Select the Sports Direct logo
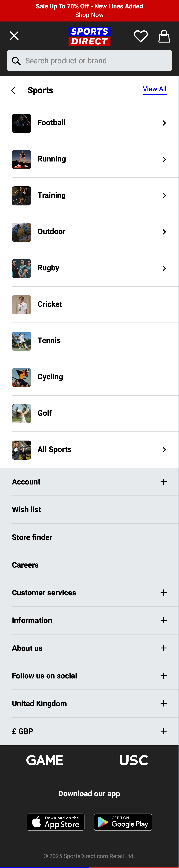This screenshot has height=868, width=179. 89,36
